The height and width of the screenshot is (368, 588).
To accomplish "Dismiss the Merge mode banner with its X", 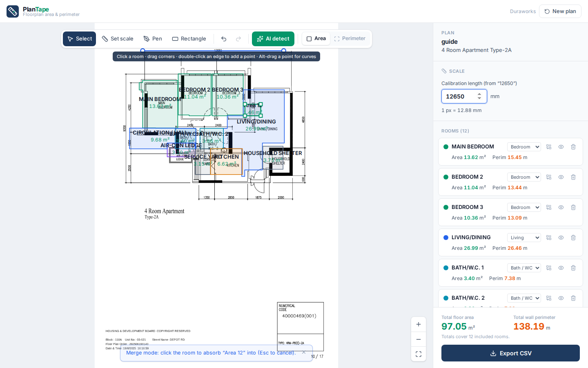I will 304,352.
